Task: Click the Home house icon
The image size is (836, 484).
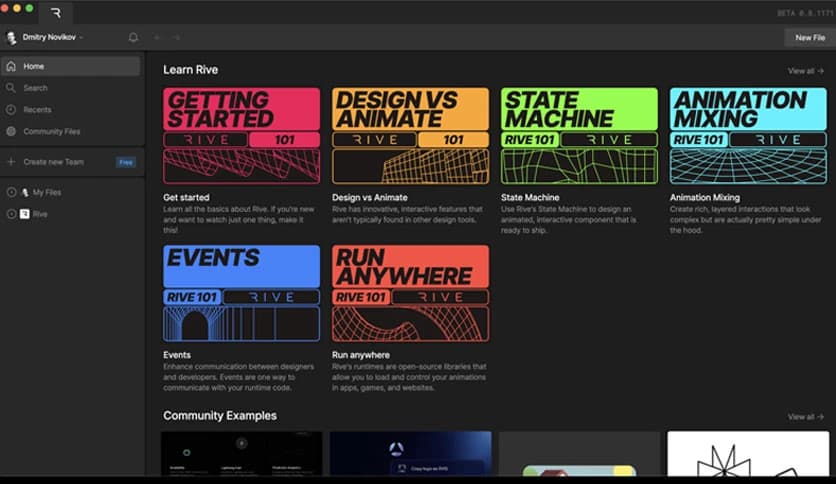Action: pyautogui.click(x=11, y=66)
